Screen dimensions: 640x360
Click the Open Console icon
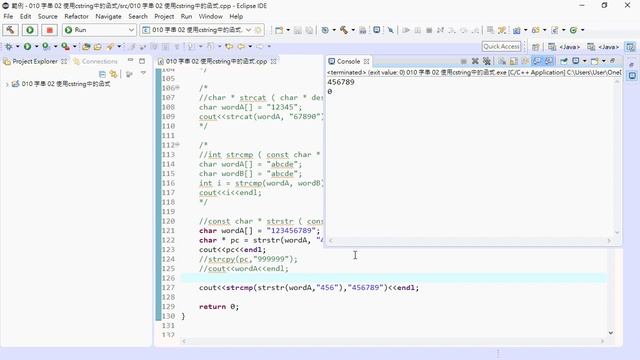(595, 61)
